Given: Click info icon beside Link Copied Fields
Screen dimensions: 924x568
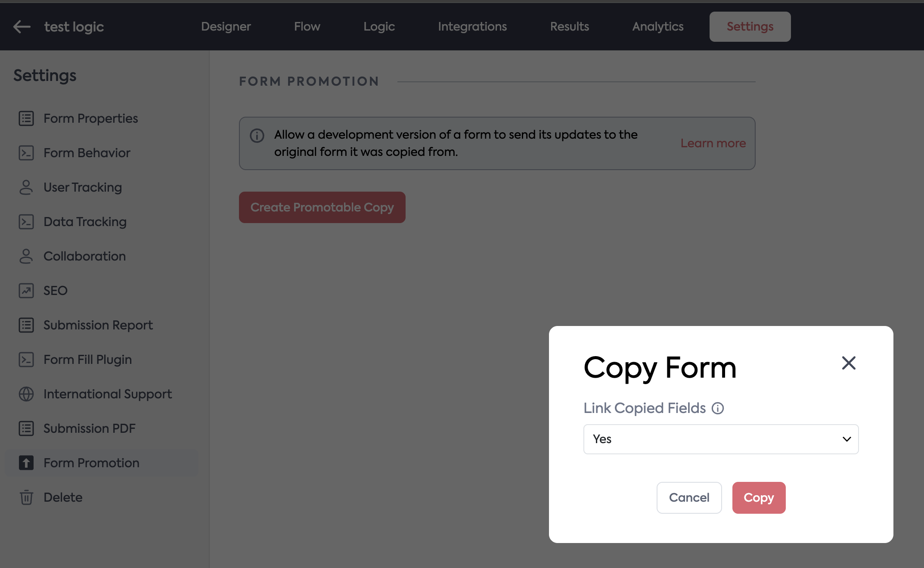Looking at the screenshot, I should (718, 408).
